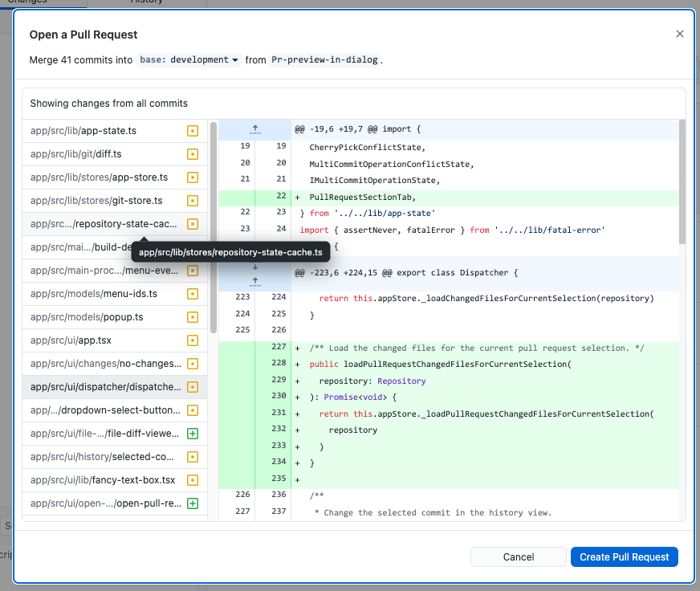The image size is (700, 591).
Task: Click modified icon for repository-state-cac... row
Action: [193, 224]
